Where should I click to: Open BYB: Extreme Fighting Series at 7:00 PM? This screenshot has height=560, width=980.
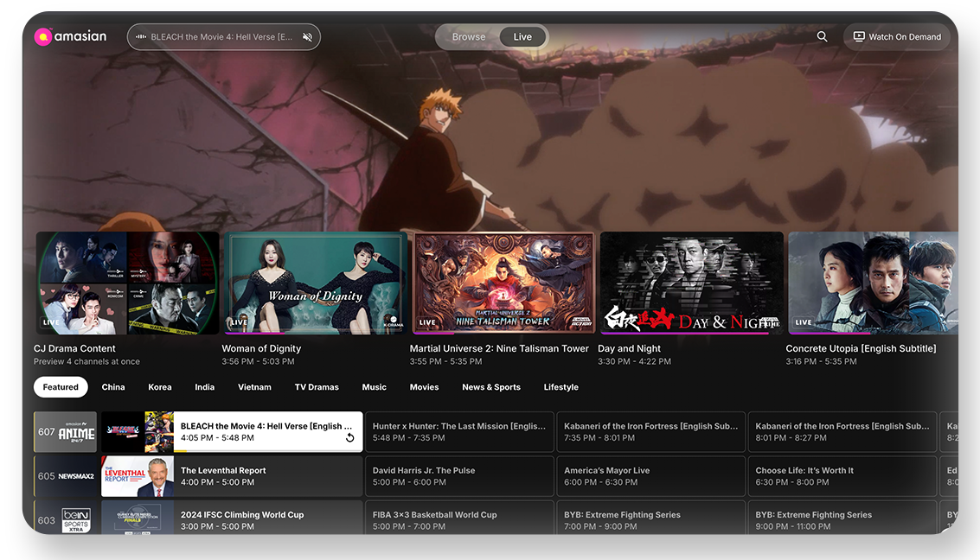pos(651,518)
